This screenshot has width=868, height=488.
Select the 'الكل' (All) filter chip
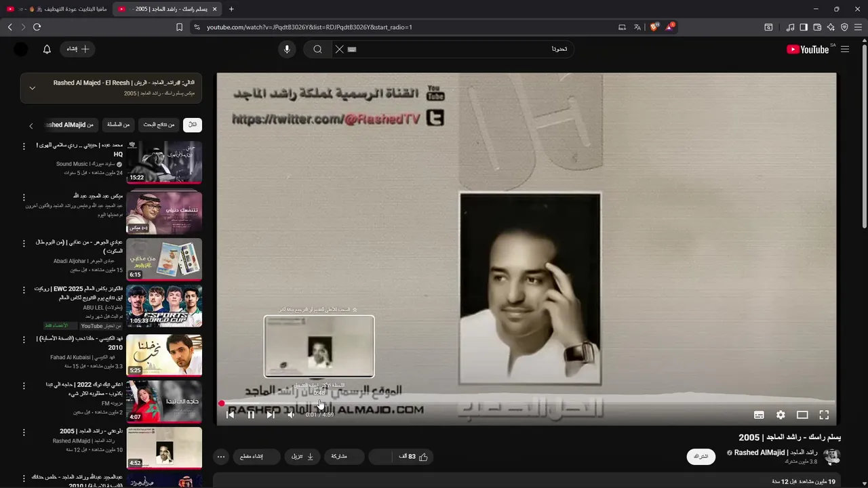coord(193,125)
